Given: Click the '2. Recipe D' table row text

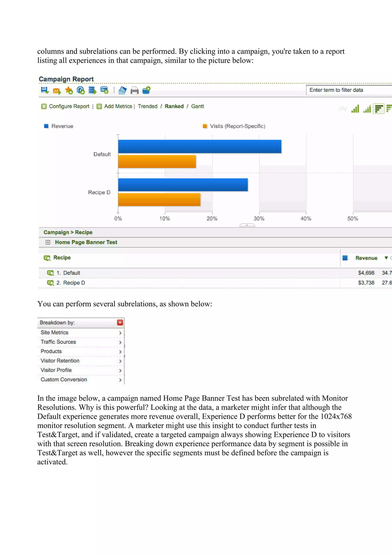Looking at the screenshot, I should pos(71,283).
